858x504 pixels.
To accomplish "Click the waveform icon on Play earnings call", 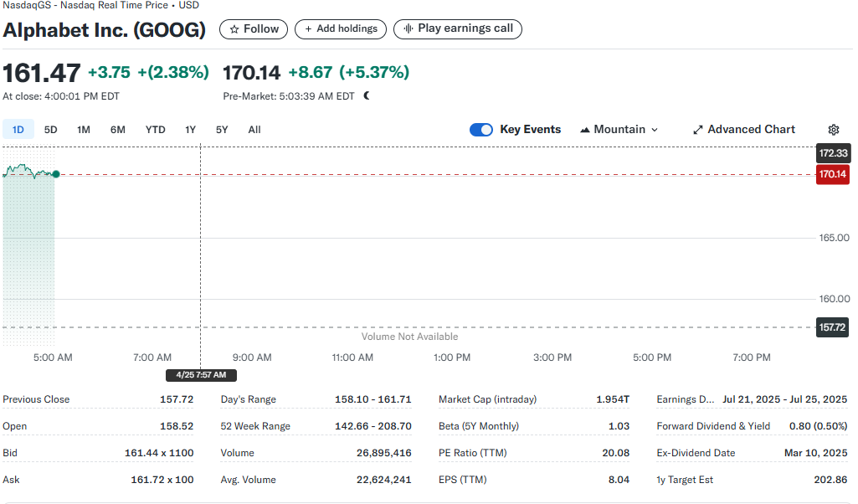I will point(408,28).
